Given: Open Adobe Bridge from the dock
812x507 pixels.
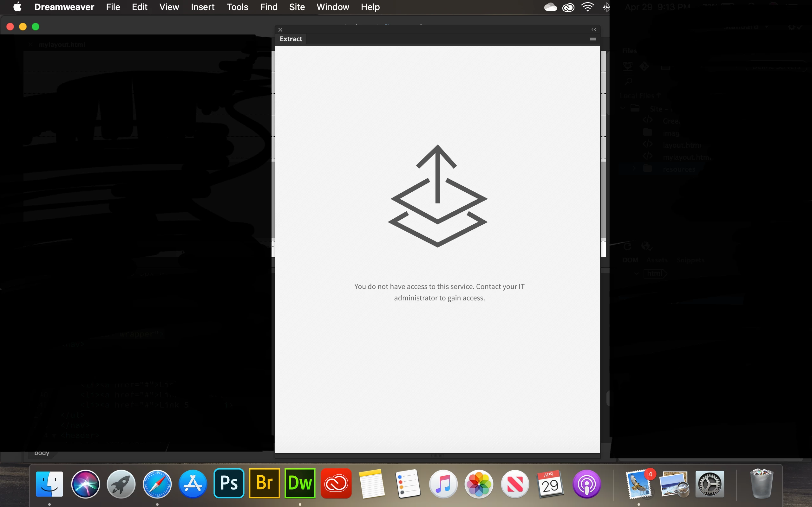Looking at the screenshot, I should pyautogui.click(x=265, y=483).
